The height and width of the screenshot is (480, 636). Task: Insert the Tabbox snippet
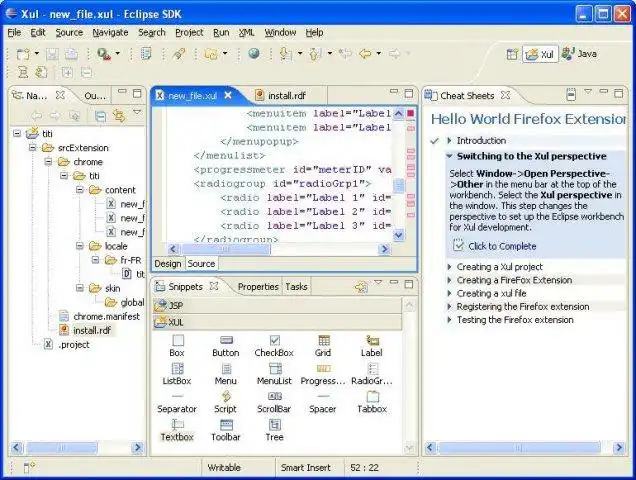[x=372, y=403]
